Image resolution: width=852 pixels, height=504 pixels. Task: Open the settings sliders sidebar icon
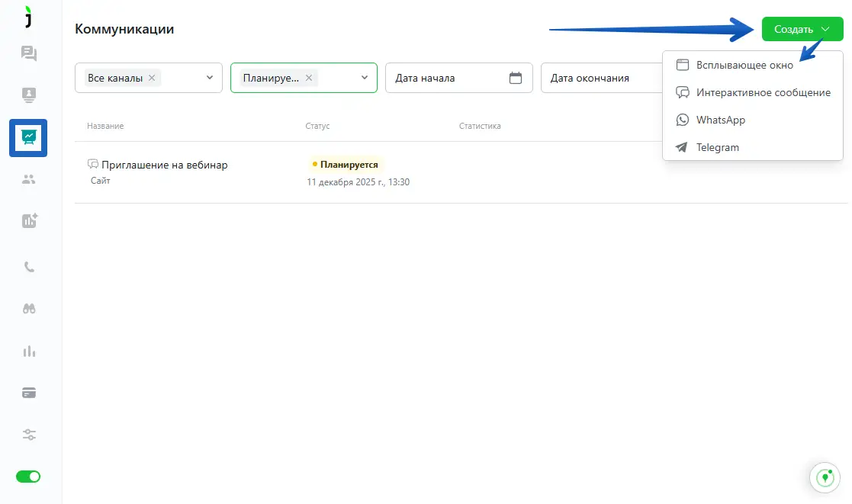(29, 435)
